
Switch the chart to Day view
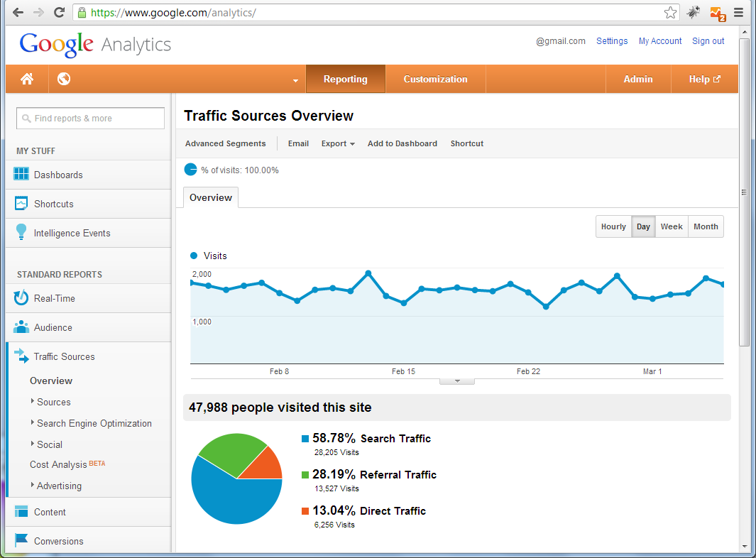pyautogui.click(x=643, y=226)
